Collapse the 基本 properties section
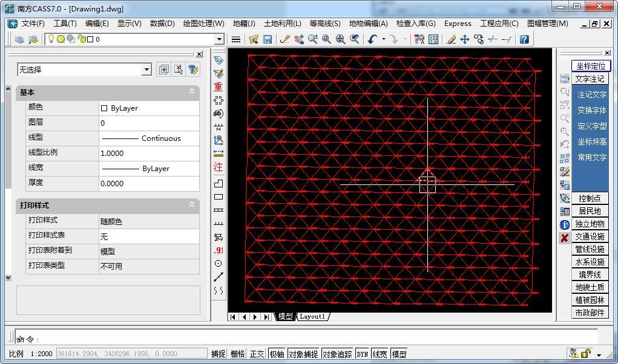The height and width of the screenshot is (364, 618). tap(192, 92)
